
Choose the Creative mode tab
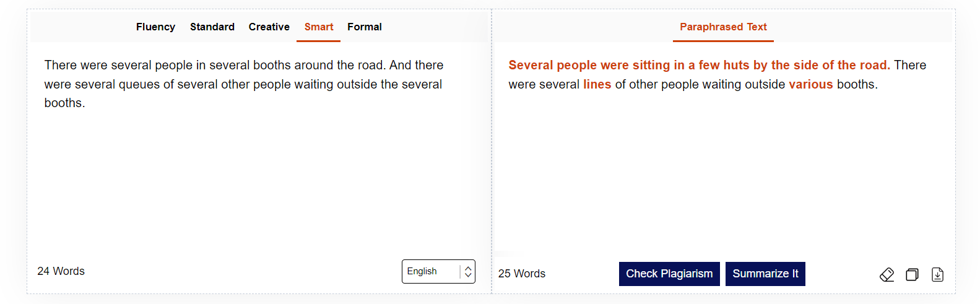point(269,27)
